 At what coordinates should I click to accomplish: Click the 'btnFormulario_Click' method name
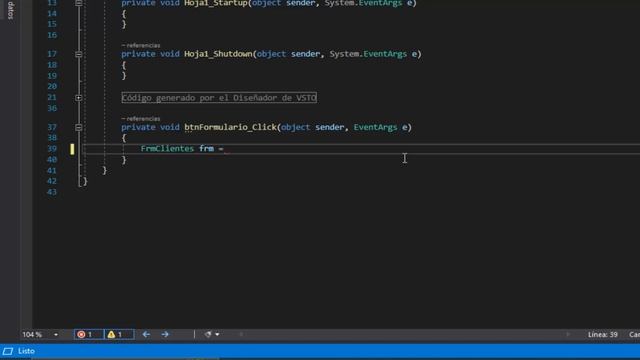click(230, 127)
